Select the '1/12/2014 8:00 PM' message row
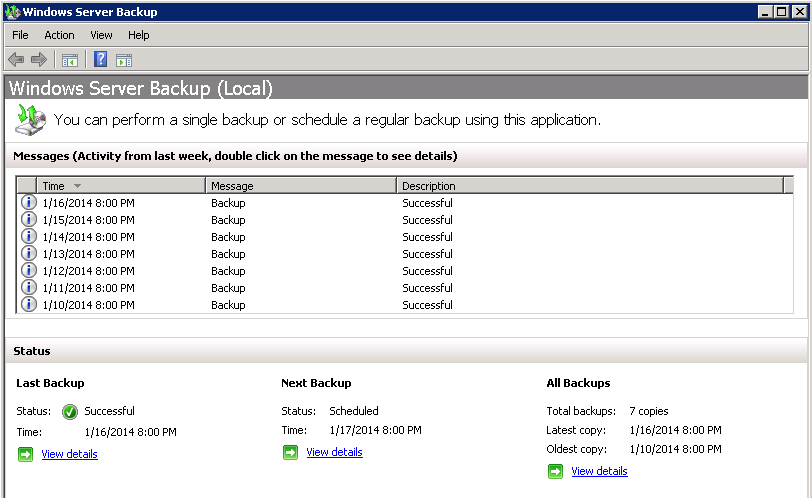Image resolution: width=812 pixels, height=498 pixels. 405,271
